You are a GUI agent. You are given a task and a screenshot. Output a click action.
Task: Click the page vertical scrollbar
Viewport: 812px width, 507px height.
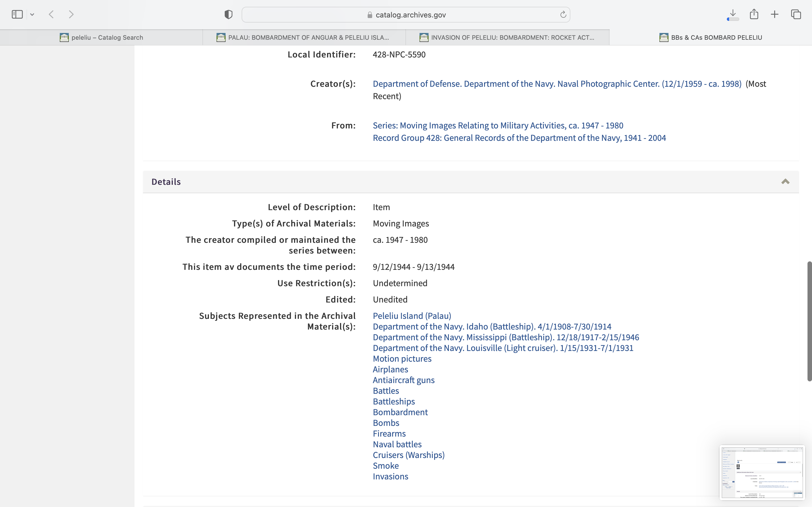pyautogui.click(x=809, y=321)
